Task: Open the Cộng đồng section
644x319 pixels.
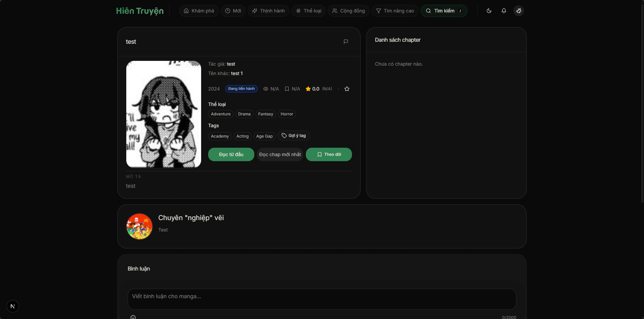Action: point(349,11)
